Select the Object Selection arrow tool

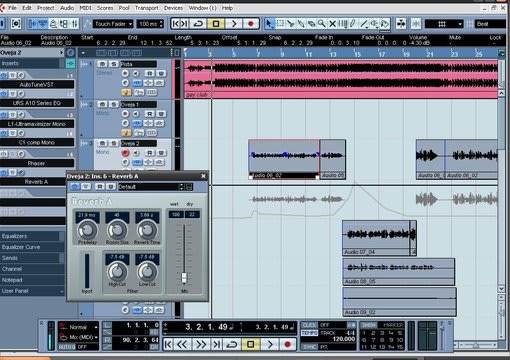coord(269,24)
